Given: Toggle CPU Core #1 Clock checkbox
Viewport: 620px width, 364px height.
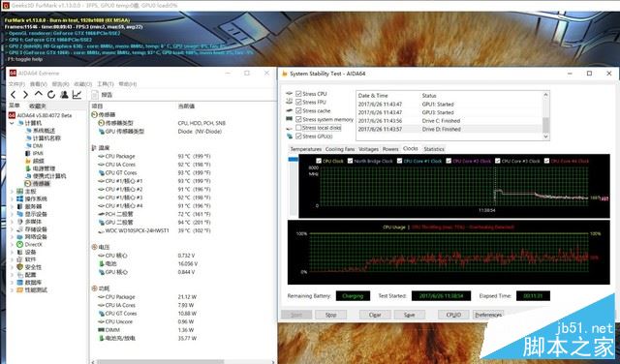Looking at the screenshot, I should (399, 161).
